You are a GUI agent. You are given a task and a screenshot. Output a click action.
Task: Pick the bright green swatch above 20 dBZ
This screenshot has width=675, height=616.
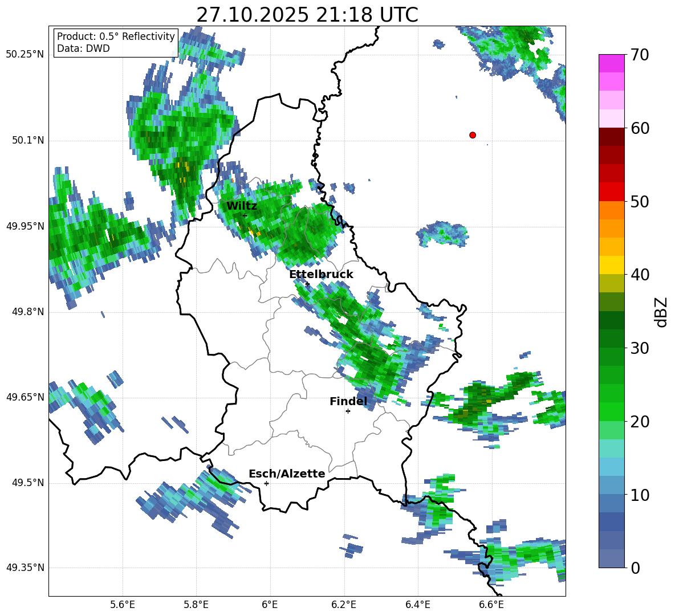tap(611, 412)
